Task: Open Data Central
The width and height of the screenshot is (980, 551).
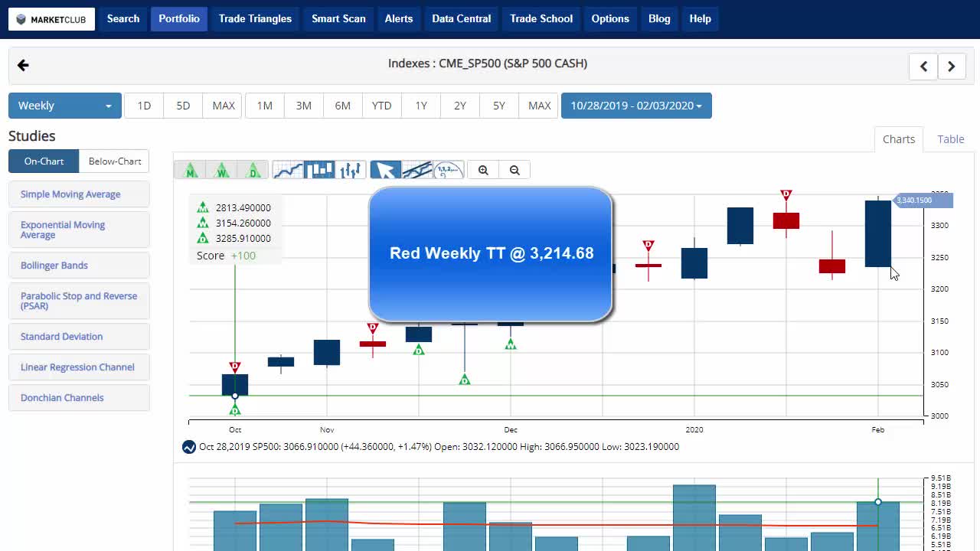Action: (x=462, y=19)
